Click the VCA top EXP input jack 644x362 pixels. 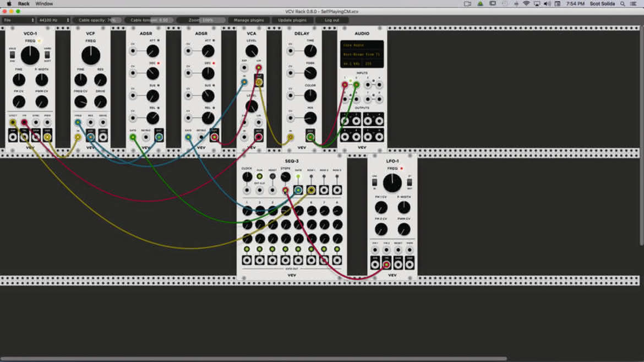pyautogui.click(x=244, y=67)
